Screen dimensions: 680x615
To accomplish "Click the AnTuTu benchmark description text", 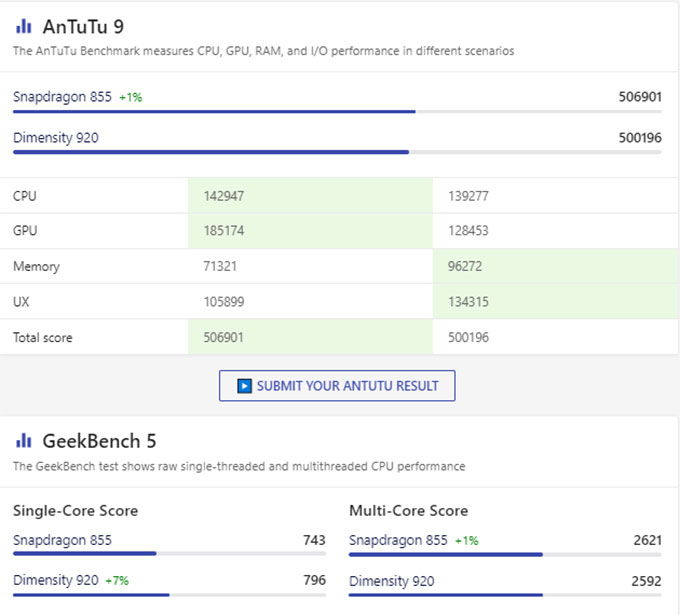I will coord(263,51).
